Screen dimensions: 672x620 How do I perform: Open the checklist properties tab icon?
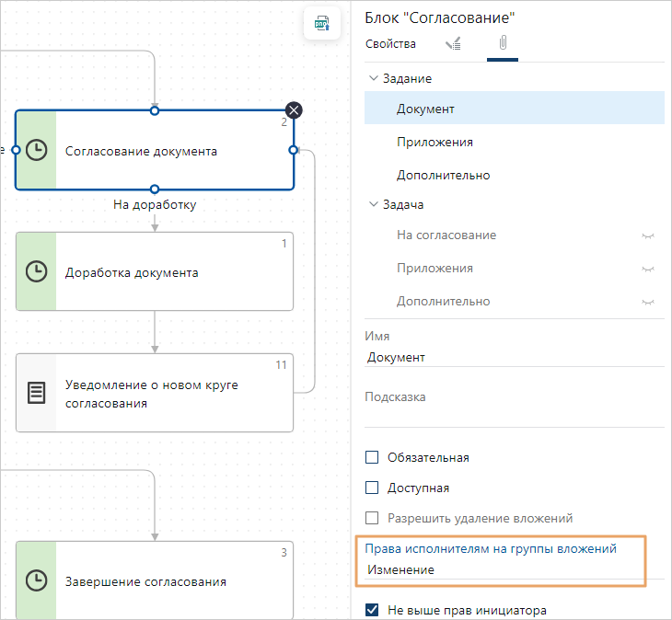(453, 43)
